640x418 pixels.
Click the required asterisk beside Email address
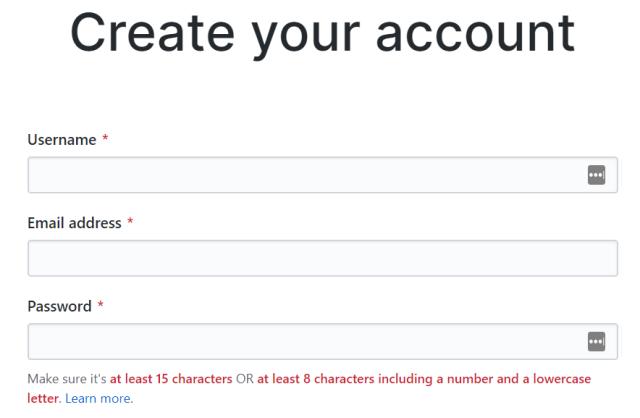tap(130, 223)
